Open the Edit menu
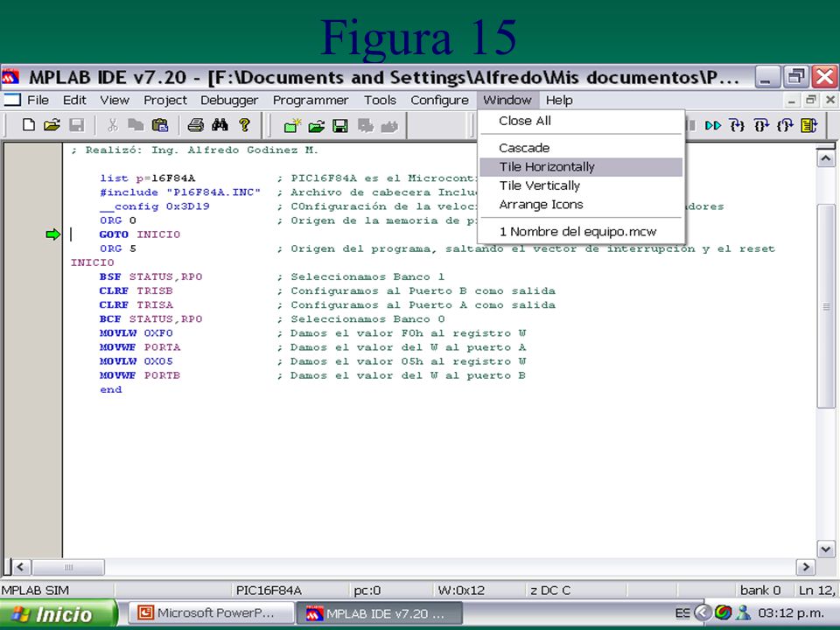The image size is (840, 630). coord(74,100)
